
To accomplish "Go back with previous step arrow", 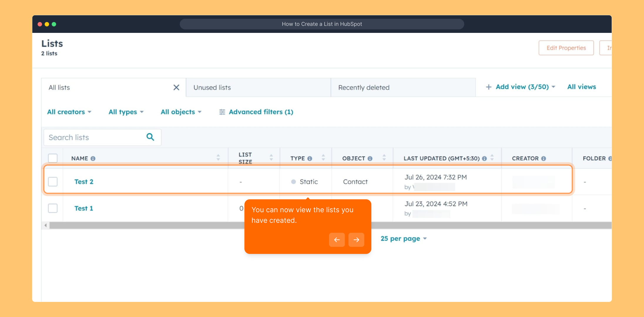I will tap(337, 240).
